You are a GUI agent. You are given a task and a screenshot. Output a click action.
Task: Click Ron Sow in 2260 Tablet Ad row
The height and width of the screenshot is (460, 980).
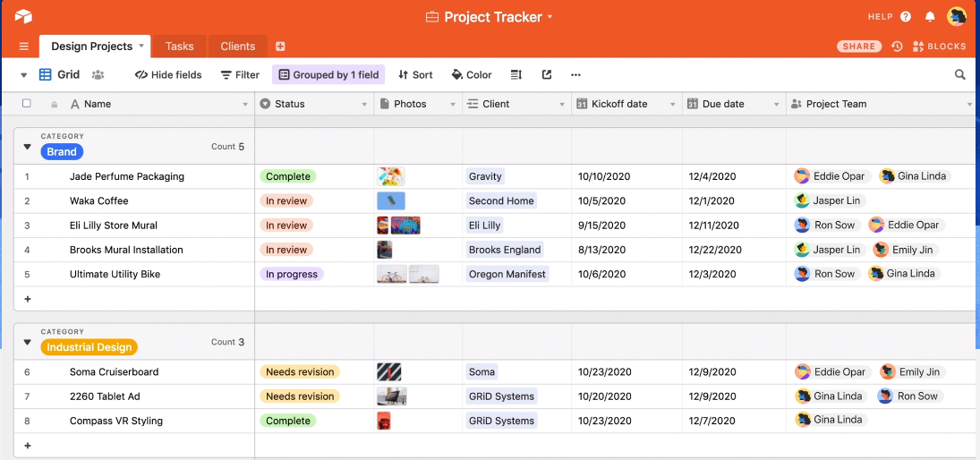910,396
